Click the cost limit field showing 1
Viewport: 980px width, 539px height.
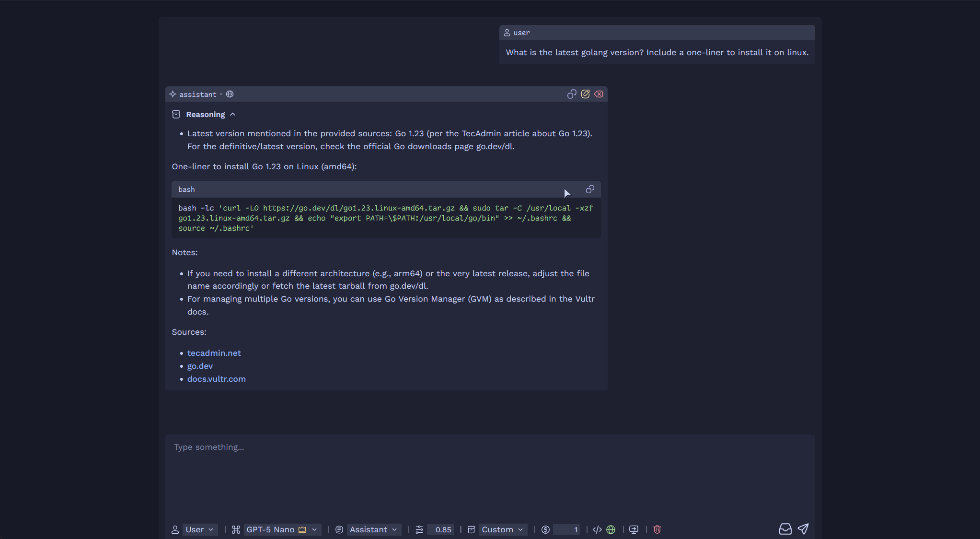click(566, 529)
